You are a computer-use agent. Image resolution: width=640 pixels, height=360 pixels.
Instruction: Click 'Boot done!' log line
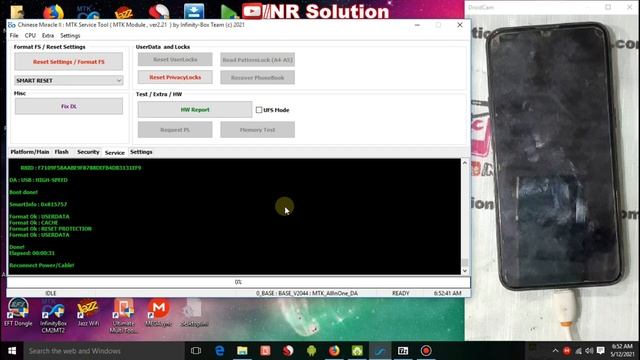coord(23,192)
